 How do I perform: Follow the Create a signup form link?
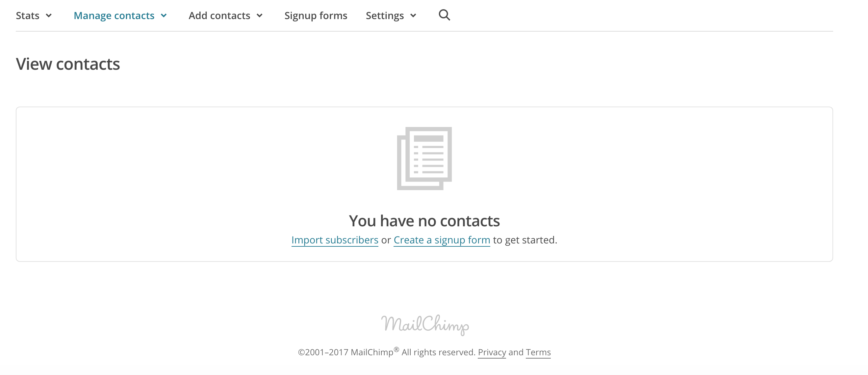coord(442,240)
